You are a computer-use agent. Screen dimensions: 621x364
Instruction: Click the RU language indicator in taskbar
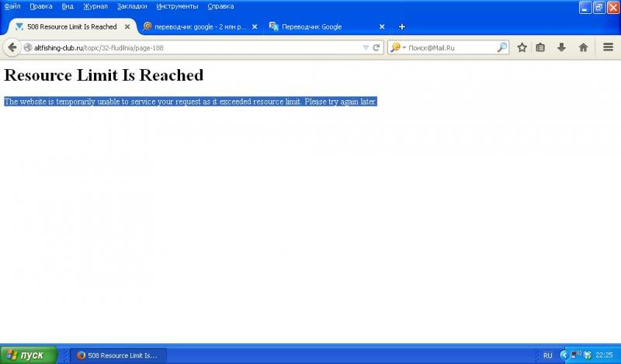pyautogui.click(x=547, y=355)
